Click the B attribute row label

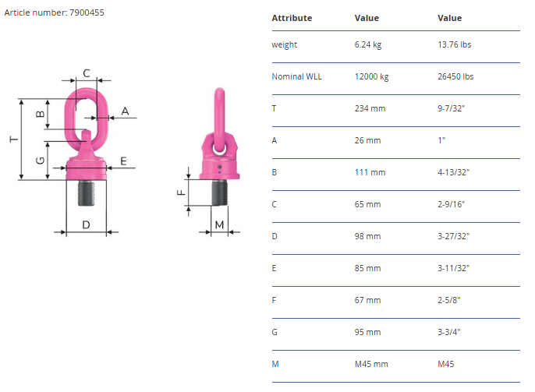tap(275, 172)
